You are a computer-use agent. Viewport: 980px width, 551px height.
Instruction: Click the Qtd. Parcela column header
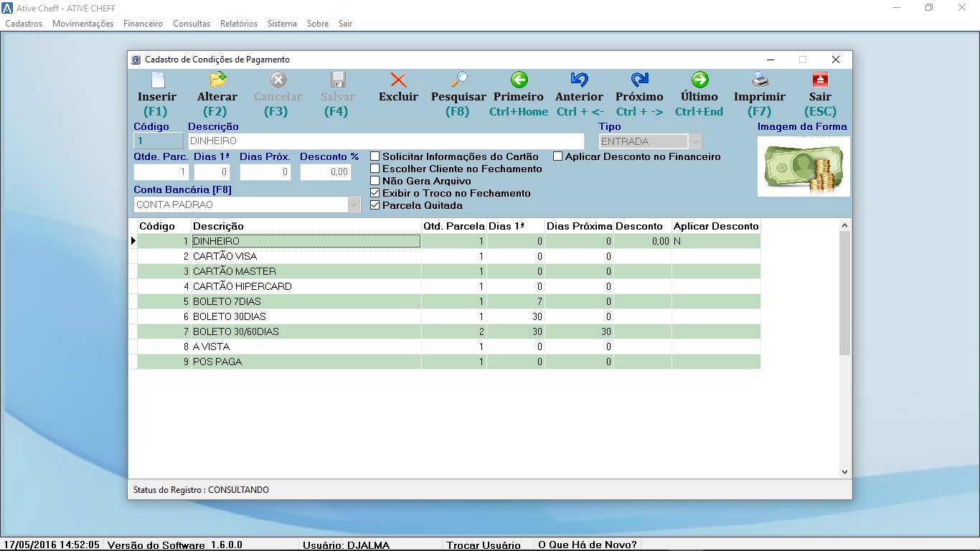pos(454,226)
